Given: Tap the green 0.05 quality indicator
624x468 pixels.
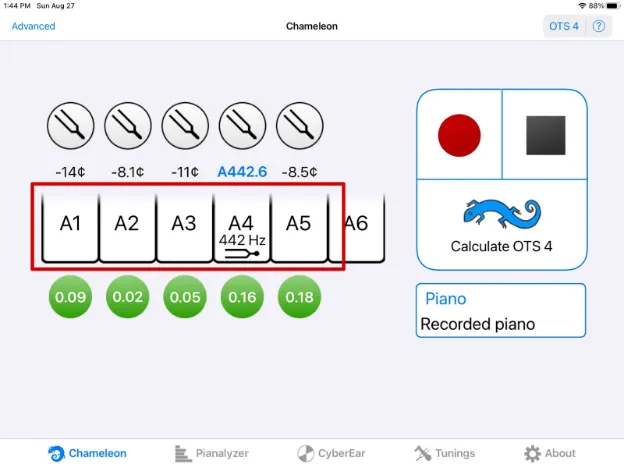Looking at the screenshot, I should click(x=185, y=297).
